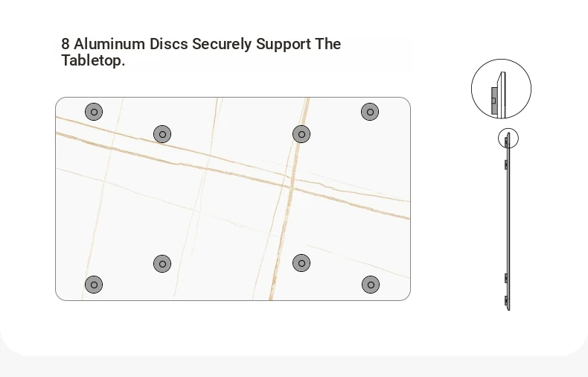Viewport: 588px width, 377px height.
Task: Click the word Securely in the heading
Action: 222,44
